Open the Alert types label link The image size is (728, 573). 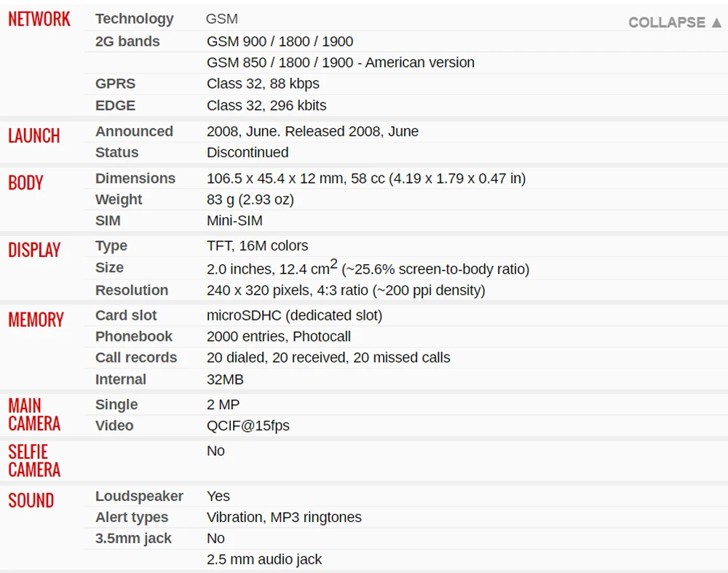(x=132, y=518)
